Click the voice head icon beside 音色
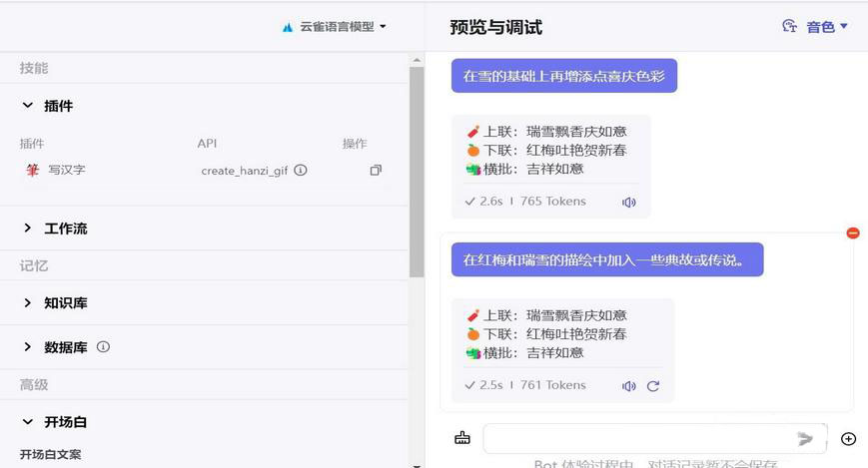This screenshot has height=468, width=868. tap(789, 26)
